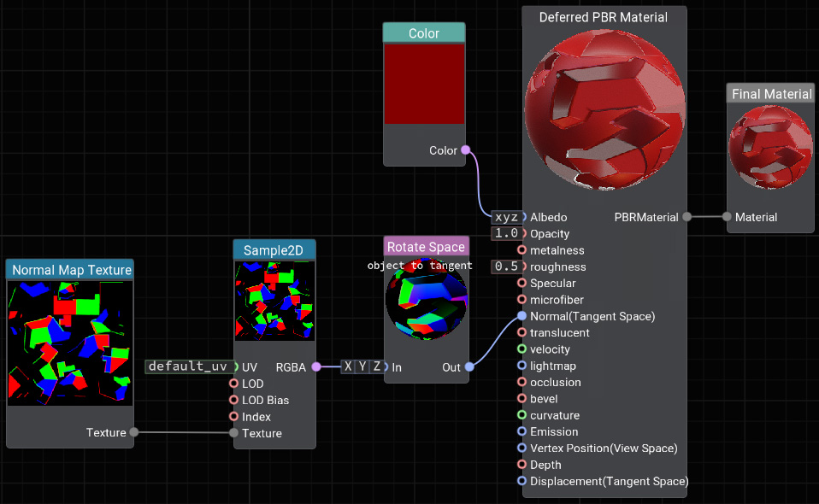Click the xyz swizzle field beside Albedo
Screen dimensions: 819x504
[x=506, y=217]
